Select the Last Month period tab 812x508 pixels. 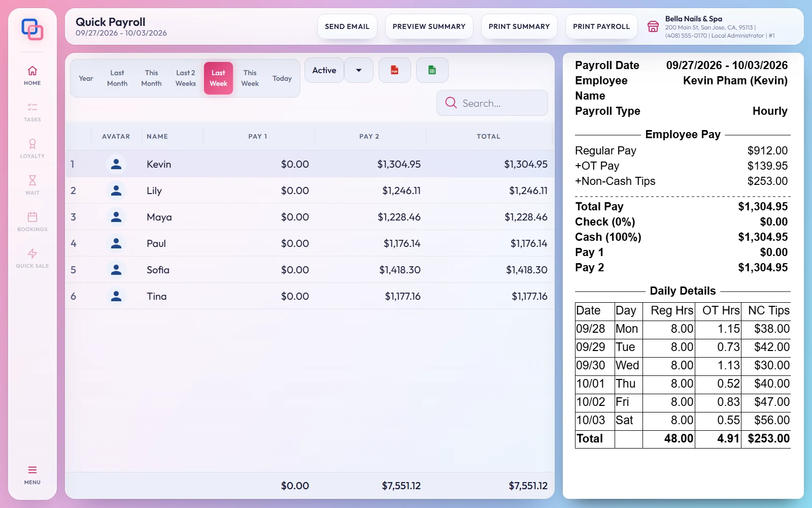117,78
